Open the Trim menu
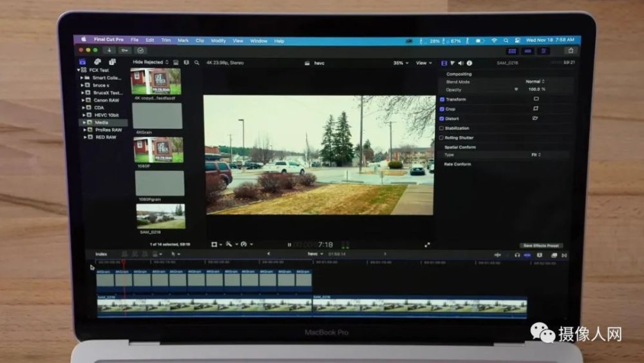This screenshot has width=644, height=363. [166, 40]
